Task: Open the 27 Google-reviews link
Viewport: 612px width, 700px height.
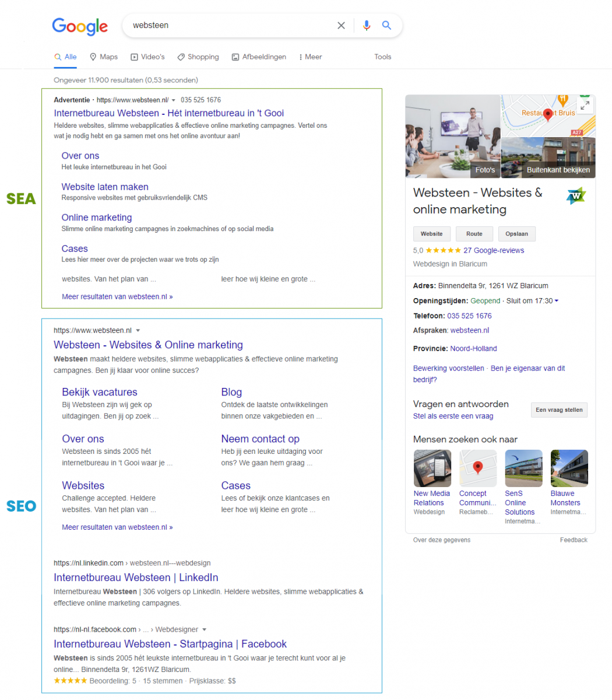Action: point(494,250)
